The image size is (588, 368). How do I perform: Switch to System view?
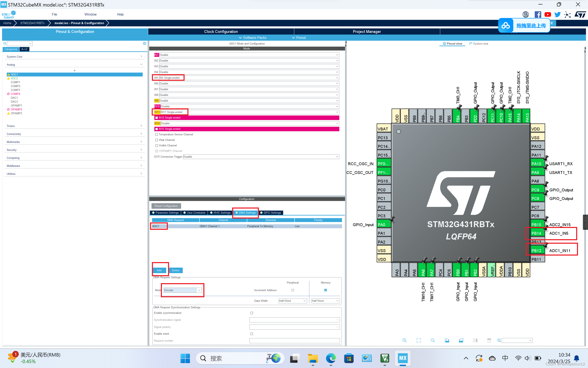pos(479,44)
